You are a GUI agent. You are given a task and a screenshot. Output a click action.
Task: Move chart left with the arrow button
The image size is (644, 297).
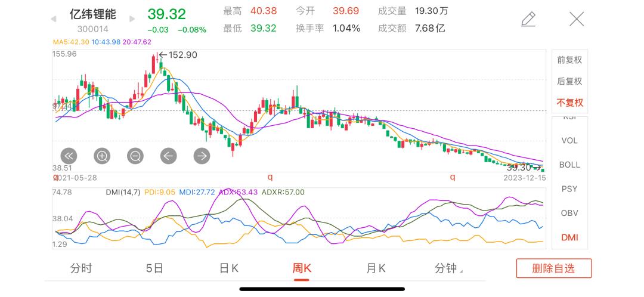click(x=168, y=156)
